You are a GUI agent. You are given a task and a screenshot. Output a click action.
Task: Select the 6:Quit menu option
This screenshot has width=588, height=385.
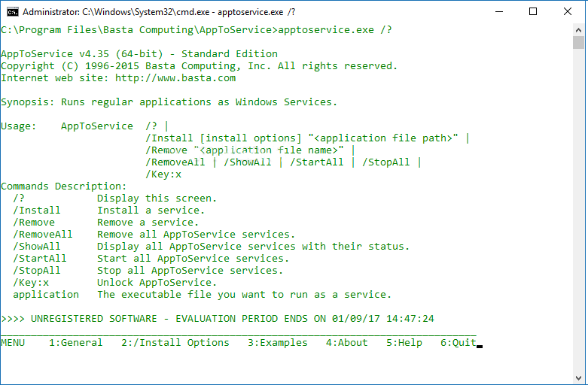[458, 343]
